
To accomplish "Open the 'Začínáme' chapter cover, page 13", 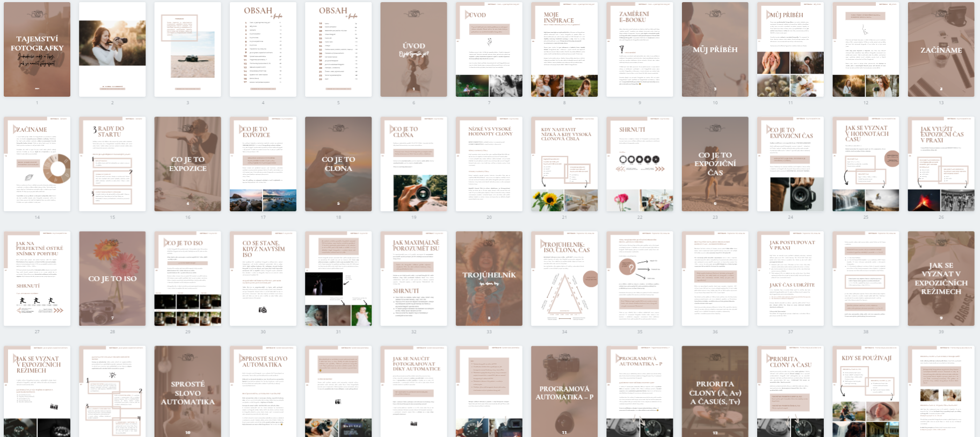I will pyautogui.click(x=941, y=49).
